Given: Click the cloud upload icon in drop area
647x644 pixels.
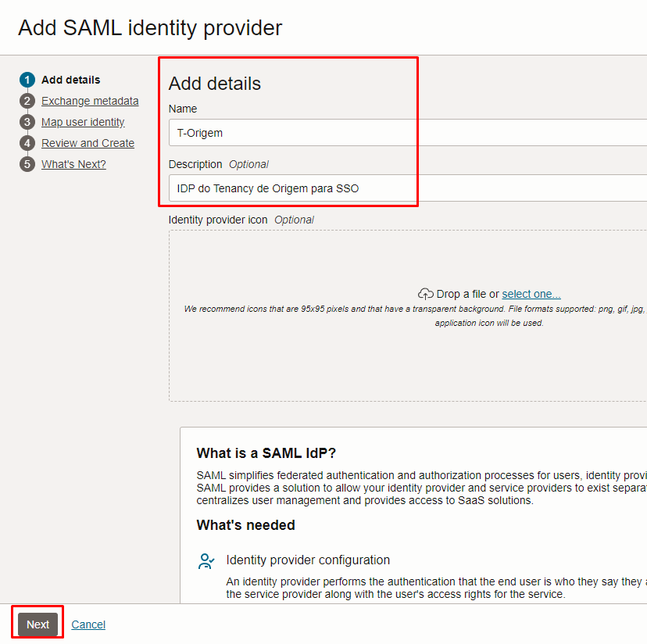Looking at the screenshot, I should coord(425,294).
